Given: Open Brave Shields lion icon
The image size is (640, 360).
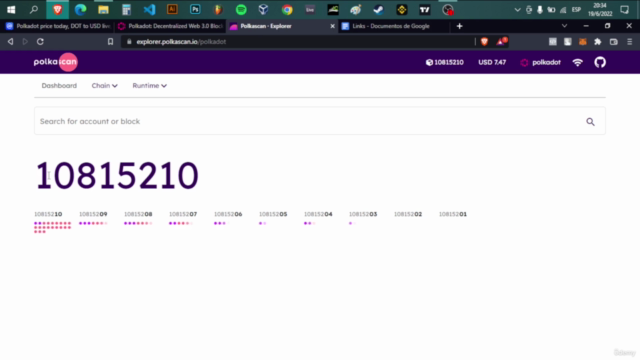Looking at the screenshot, I should 484,42.
